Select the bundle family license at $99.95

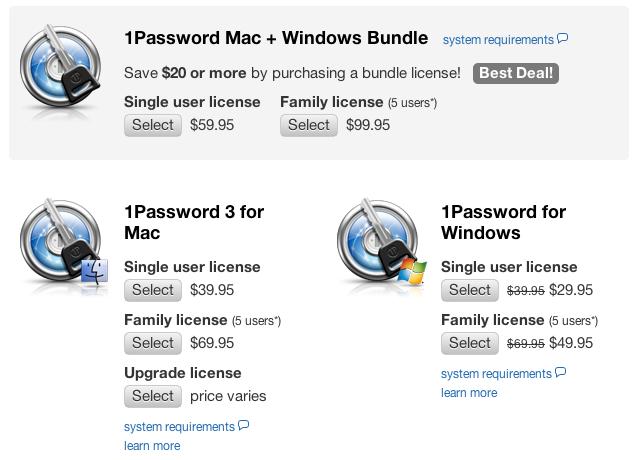pos(309,125)
